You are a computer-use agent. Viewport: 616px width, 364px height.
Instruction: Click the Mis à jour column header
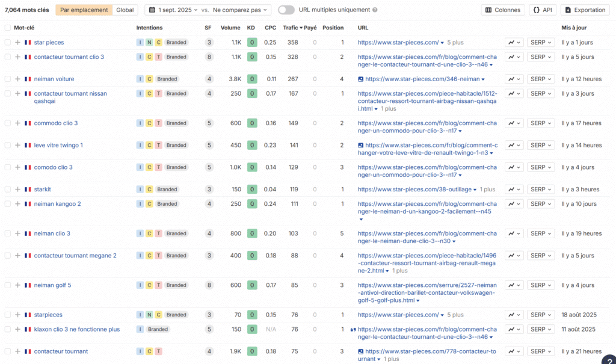(x=574, y=28)
